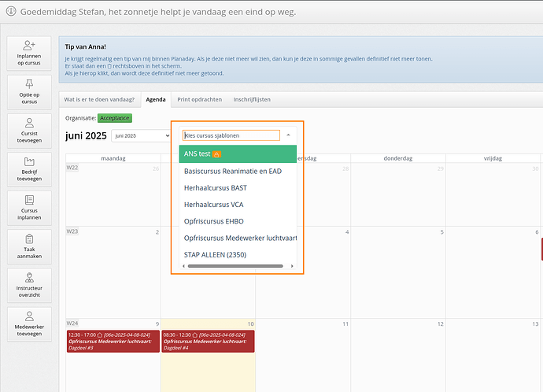Click week label W24
The image size is (543, 392).
(72, 323)
